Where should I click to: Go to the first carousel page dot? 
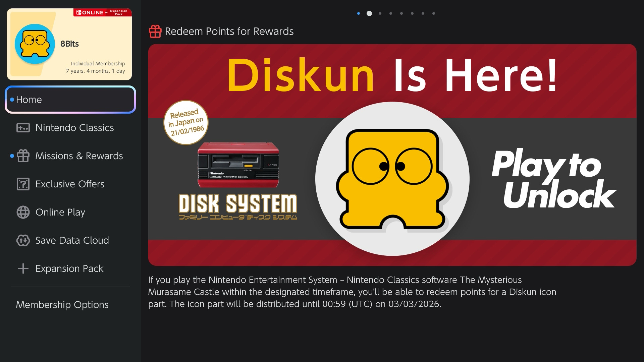[x=359, y=13]
